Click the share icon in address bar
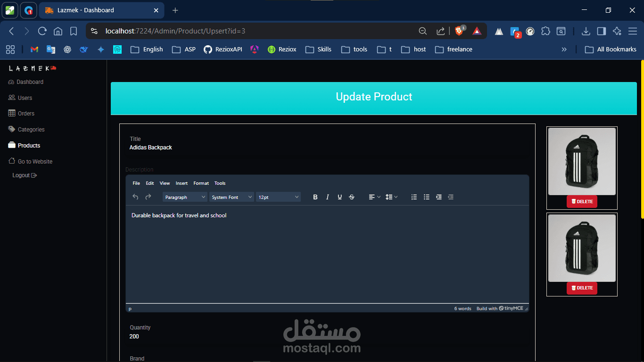Viewport: 644px width, 362px height. coord(440,31)
